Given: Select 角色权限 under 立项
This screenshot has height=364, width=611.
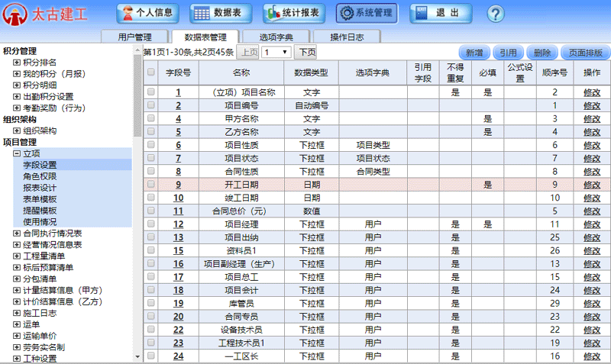Looking at the screenshot, I should coord(40,176).
